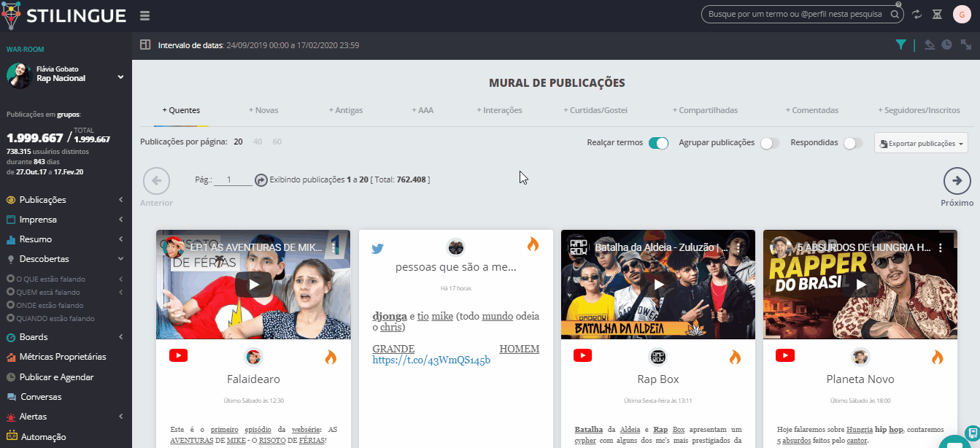Viewport: 980px width, 448px height.
Task: Click the Stilingue logo icon
Action: [x=11, y=15]
